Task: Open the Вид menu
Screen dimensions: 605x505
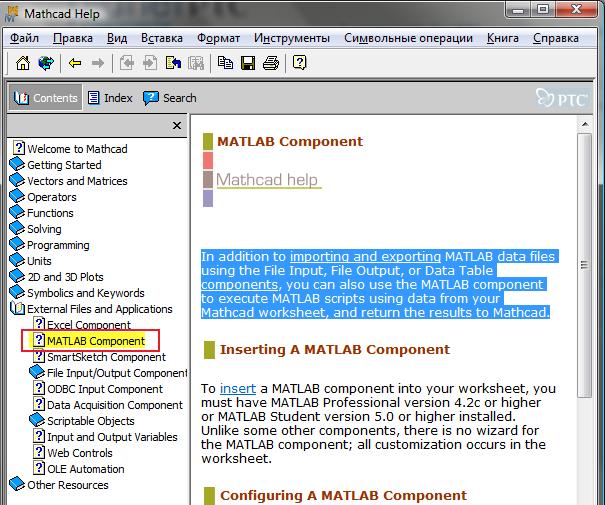Action: 117,38
